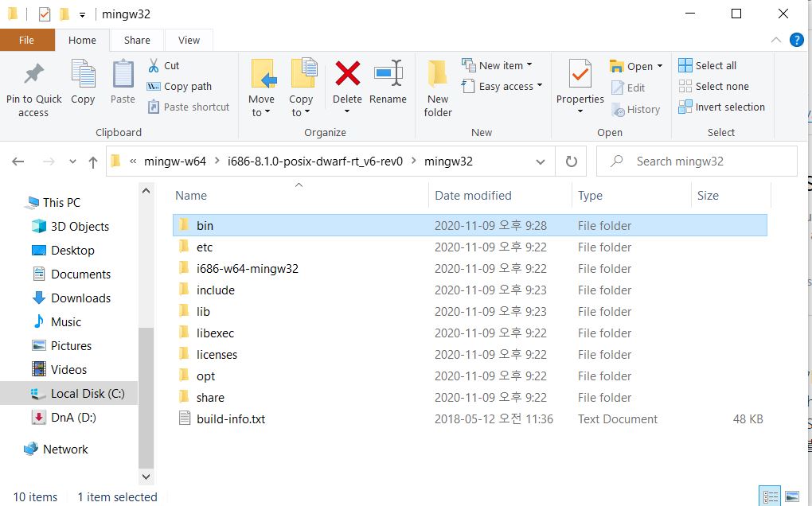The width and height of the screenshot is (812, 506).
Task: Switch to the Share ribbon tab
Action: point(137,40)
